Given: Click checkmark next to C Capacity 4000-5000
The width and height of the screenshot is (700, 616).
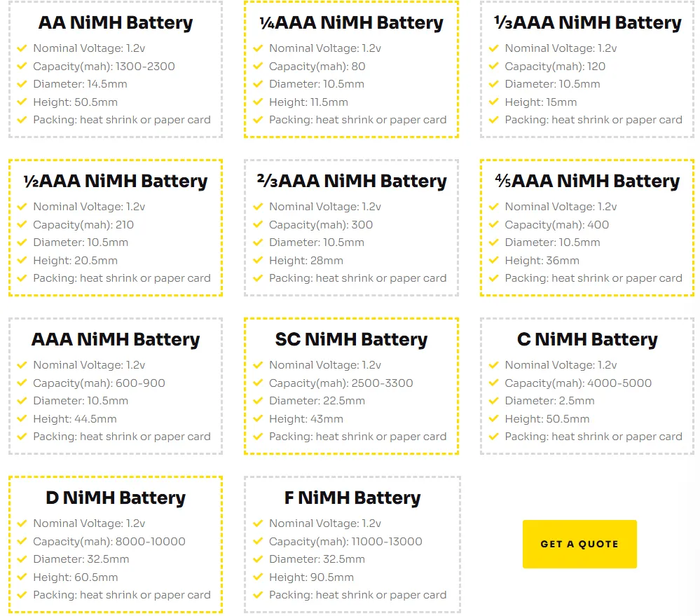Looking at the screenshot, I should coord(494,383).
